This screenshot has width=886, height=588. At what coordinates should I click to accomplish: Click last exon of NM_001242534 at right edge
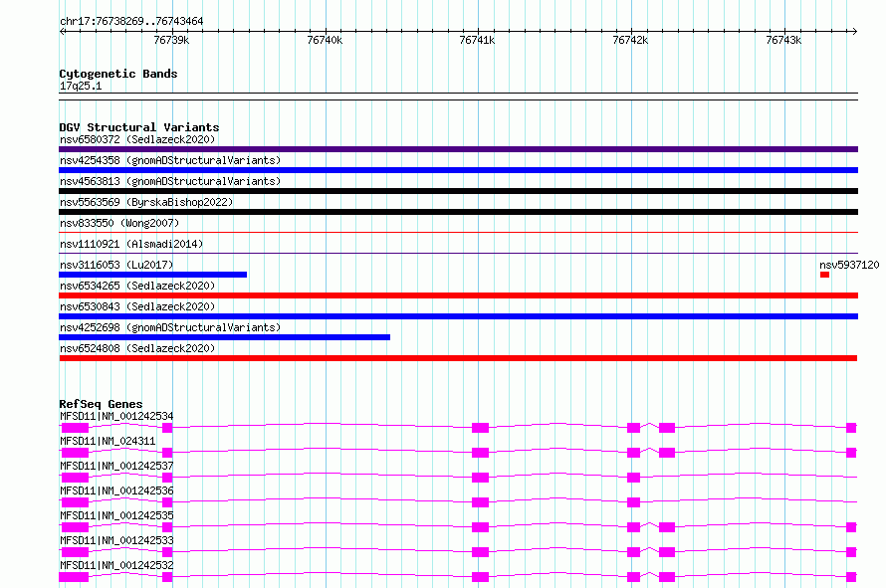tap(851, 428)
